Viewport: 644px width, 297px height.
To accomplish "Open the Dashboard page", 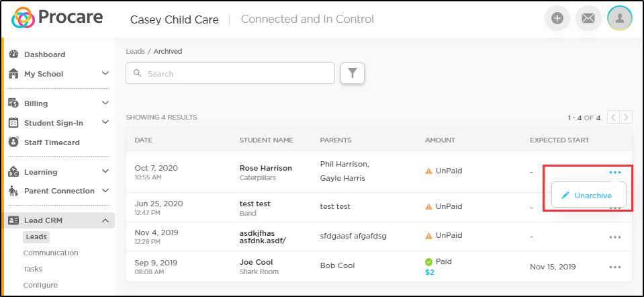I will 44,54.
